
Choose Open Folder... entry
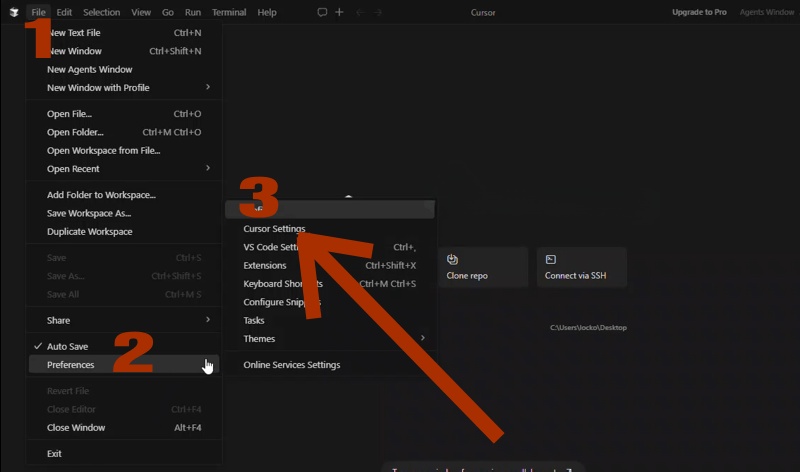point(124,132)
